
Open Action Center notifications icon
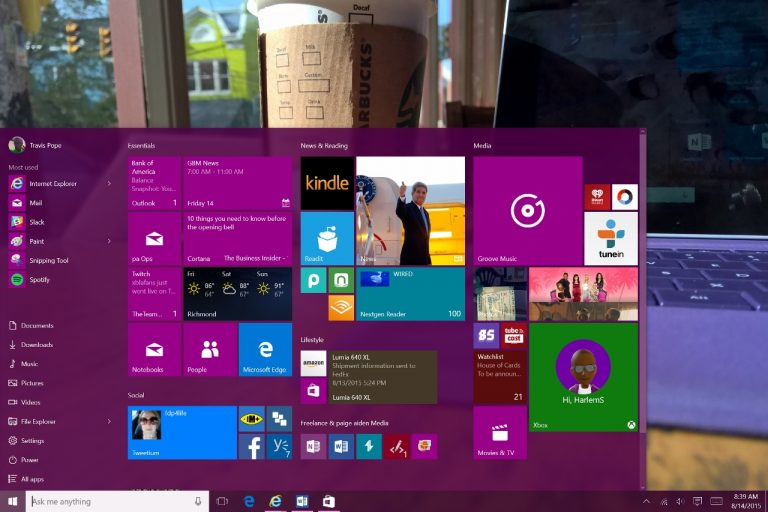coord(697,501)
